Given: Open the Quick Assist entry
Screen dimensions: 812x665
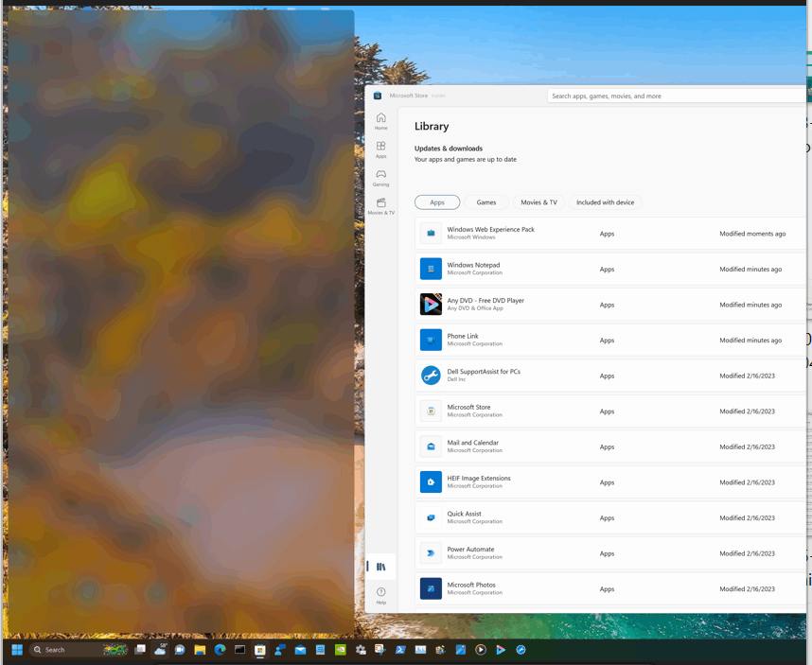Looking at the screenshot, I should coord(610,517).
